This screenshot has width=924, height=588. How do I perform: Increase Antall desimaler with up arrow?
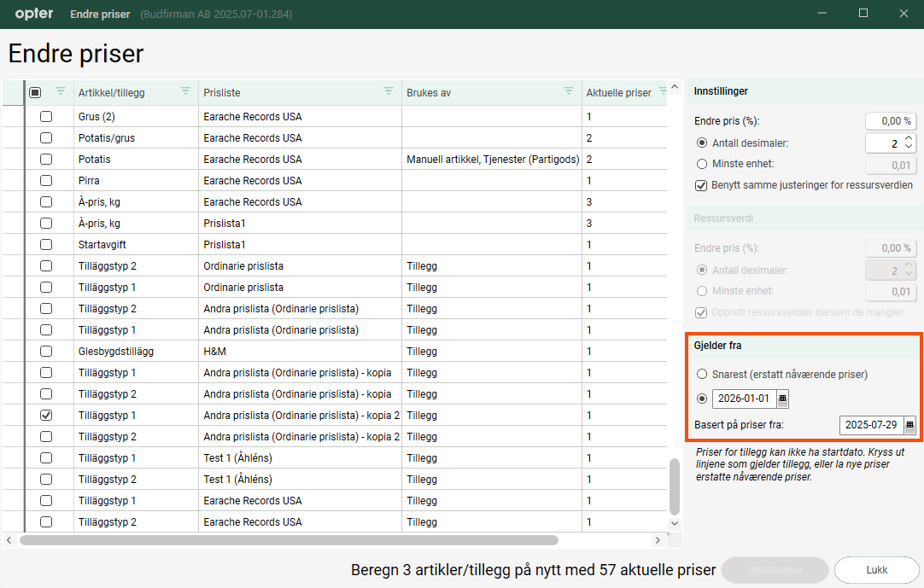(x=909, y=138)
